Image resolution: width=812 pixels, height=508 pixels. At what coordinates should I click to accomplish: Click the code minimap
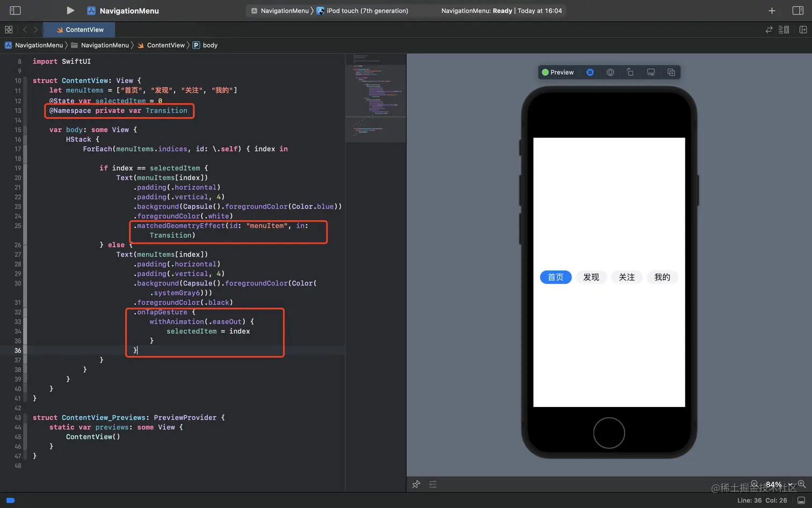tap(376, 98)
